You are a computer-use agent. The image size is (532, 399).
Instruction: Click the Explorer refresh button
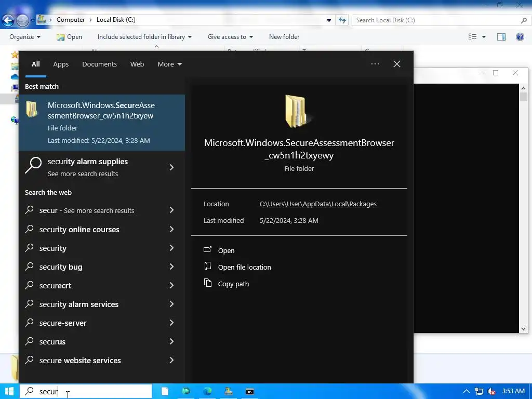[342, 20]
